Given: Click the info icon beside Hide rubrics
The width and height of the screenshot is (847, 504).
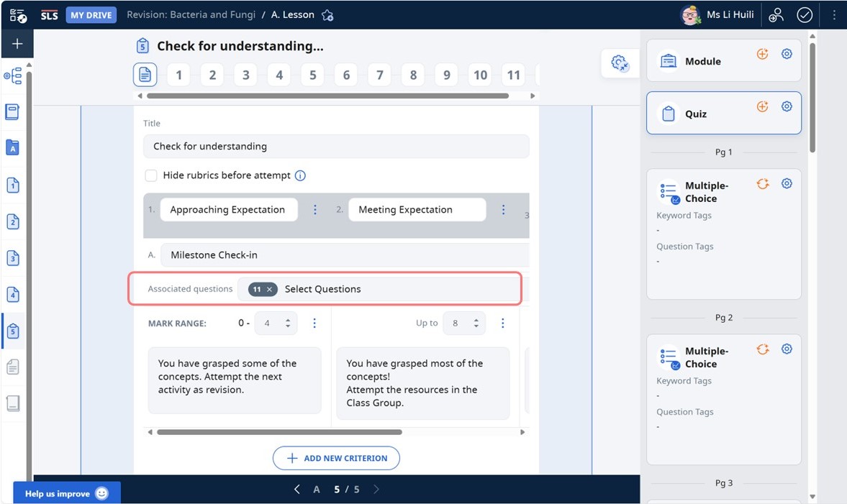Looking at the screenshot, I should point(301,175).
